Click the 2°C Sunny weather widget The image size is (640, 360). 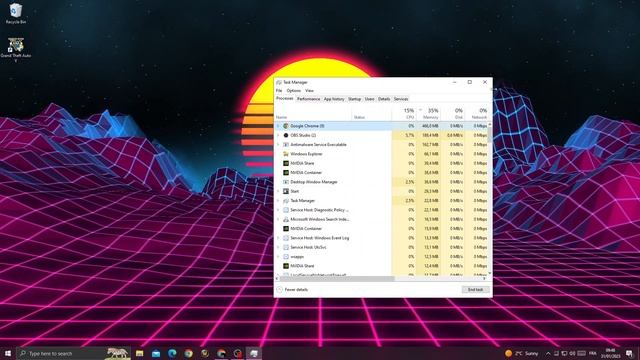click(x=522, y=353)
